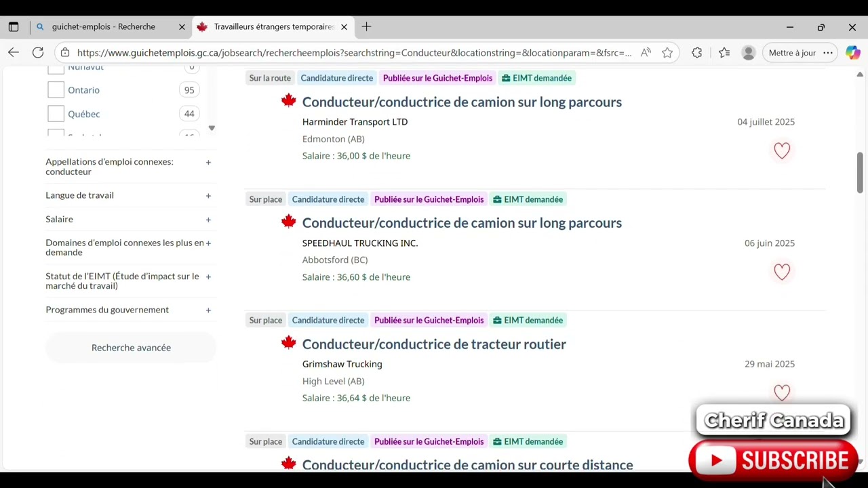This screenshot has width=868, height=488.
Task: Click the page's vertical scrollbar thumb
Action: [x=860, y=172]
